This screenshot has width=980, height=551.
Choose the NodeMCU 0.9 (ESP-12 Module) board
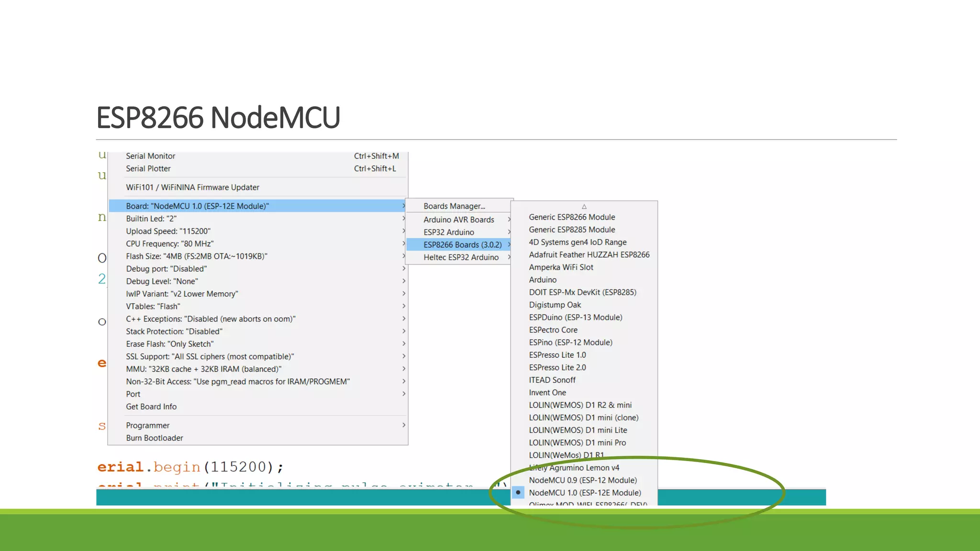tap(582, 480)
